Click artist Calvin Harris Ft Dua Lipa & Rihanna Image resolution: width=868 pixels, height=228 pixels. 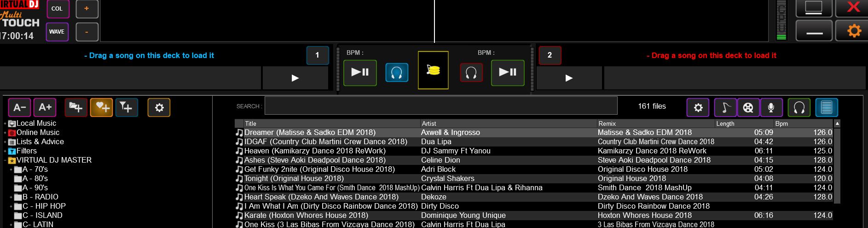pos(481,188)
